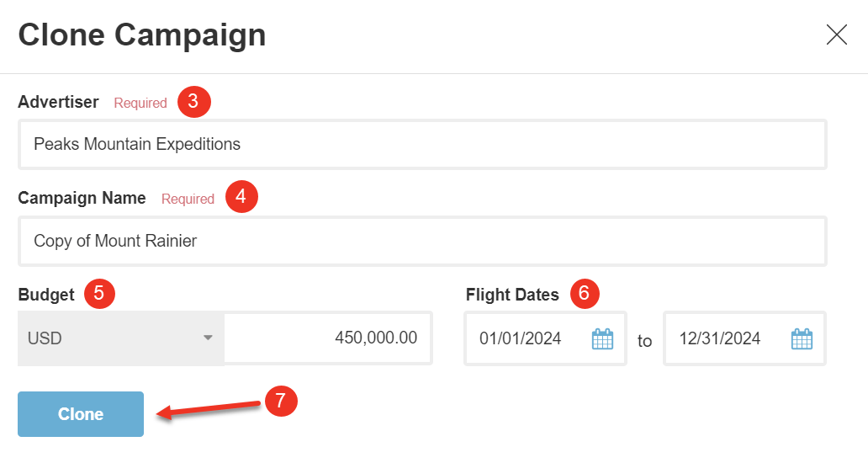868x463 pixels.
Task: Close the Clone Campaign dialog
Action: point(836,35)
